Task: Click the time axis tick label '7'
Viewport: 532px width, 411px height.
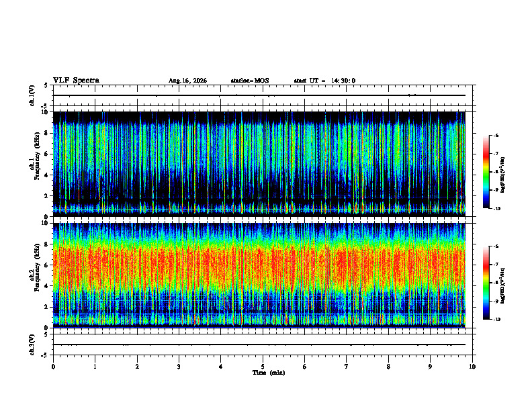Action: (347, 367)
